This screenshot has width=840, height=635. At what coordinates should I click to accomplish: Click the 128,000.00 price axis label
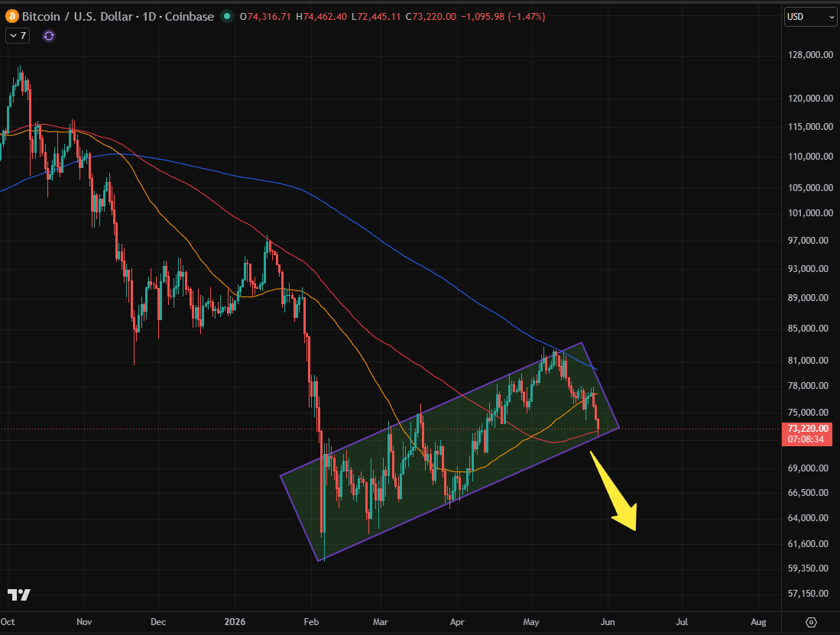click(810, 54)
